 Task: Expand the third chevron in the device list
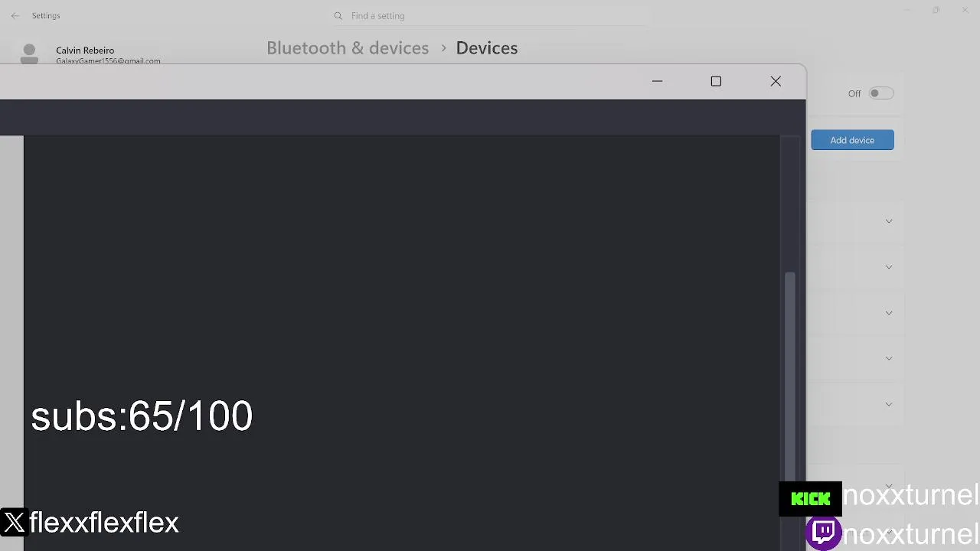point(889,313)
